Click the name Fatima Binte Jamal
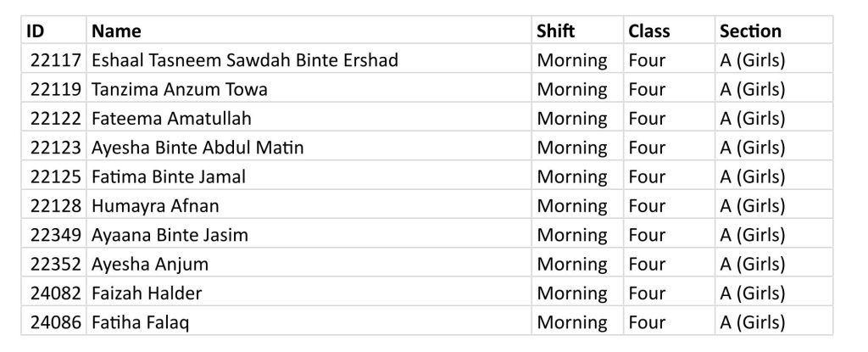 (x=169, y=176)
